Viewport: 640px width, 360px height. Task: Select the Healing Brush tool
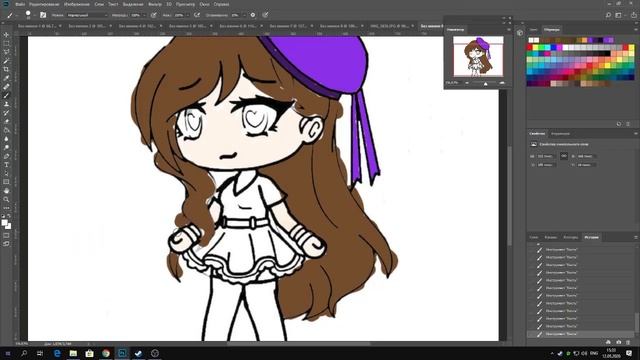6,87
